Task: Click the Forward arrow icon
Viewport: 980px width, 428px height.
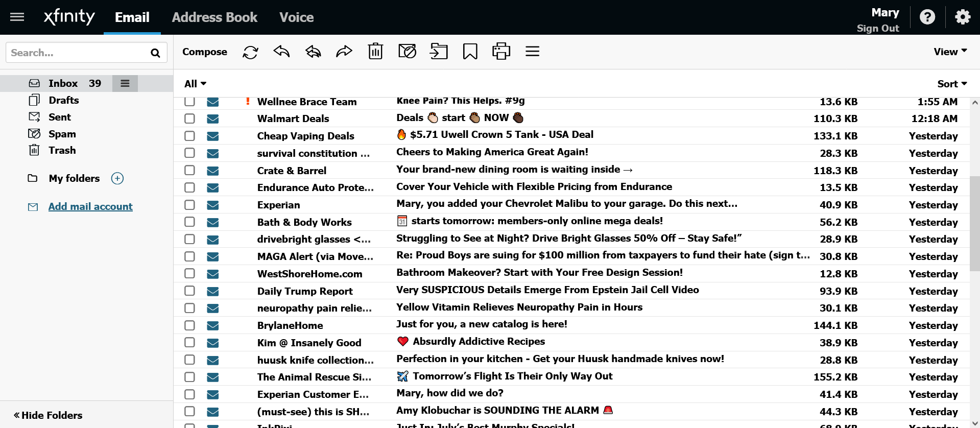Action: coord(344,51)
